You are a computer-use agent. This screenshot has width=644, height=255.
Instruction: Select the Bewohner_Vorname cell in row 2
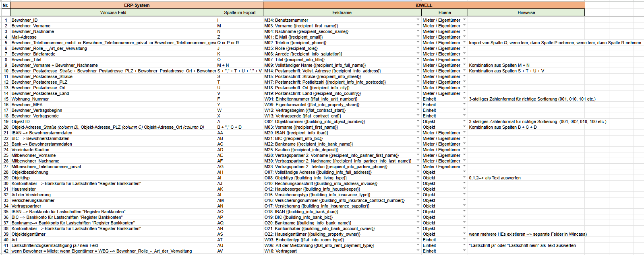pyautogui.click(x=113, y=26)
